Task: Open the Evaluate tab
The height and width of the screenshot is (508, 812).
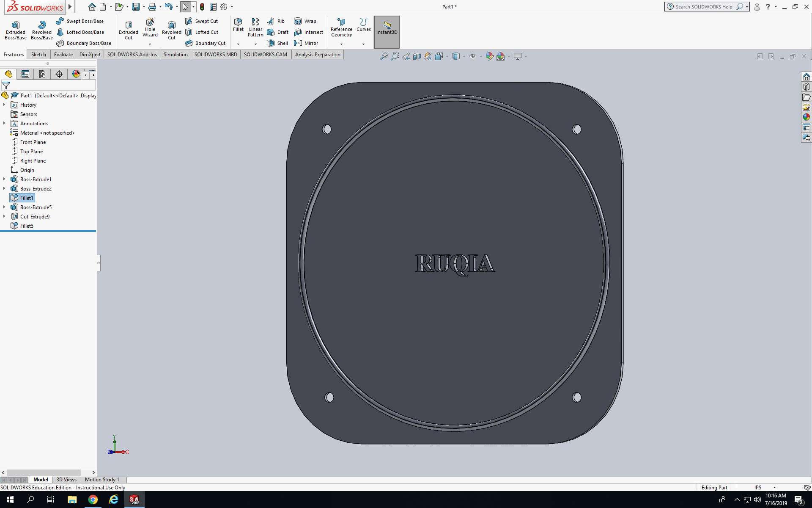Action: coord(63,55)
